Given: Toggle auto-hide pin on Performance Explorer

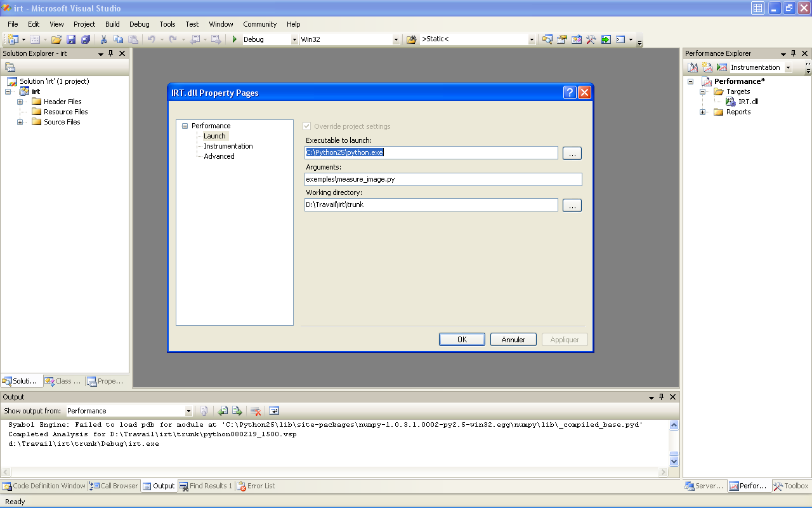Looking at the screenshot, I should coord(794,54).
